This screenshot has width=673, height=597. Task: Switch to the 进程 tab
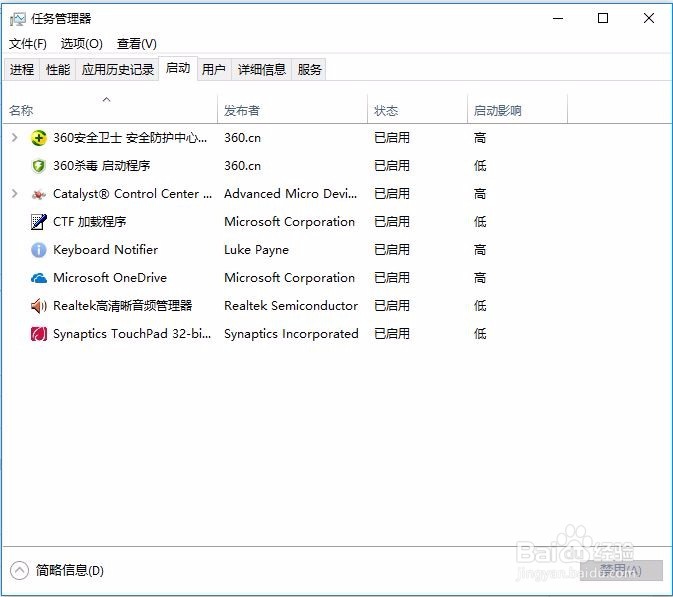coord(21,70)
